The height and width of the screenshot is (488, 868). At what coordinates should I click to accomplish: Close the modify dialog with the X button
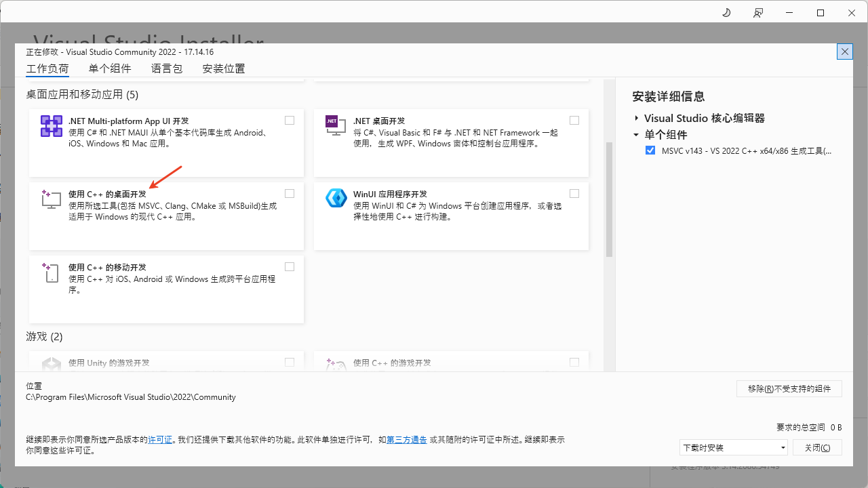844,52
